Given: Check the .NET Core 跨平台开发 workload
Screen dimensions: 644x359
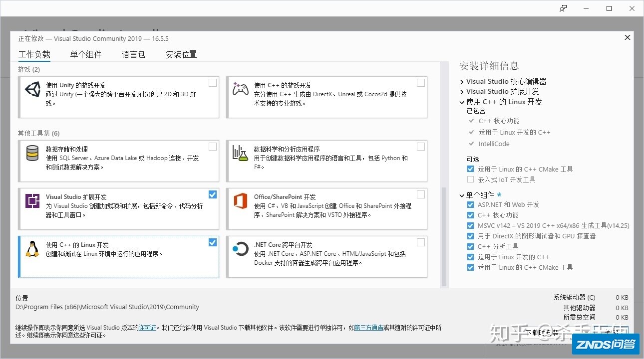Looking at the screenshot, I should coord(421,242).
